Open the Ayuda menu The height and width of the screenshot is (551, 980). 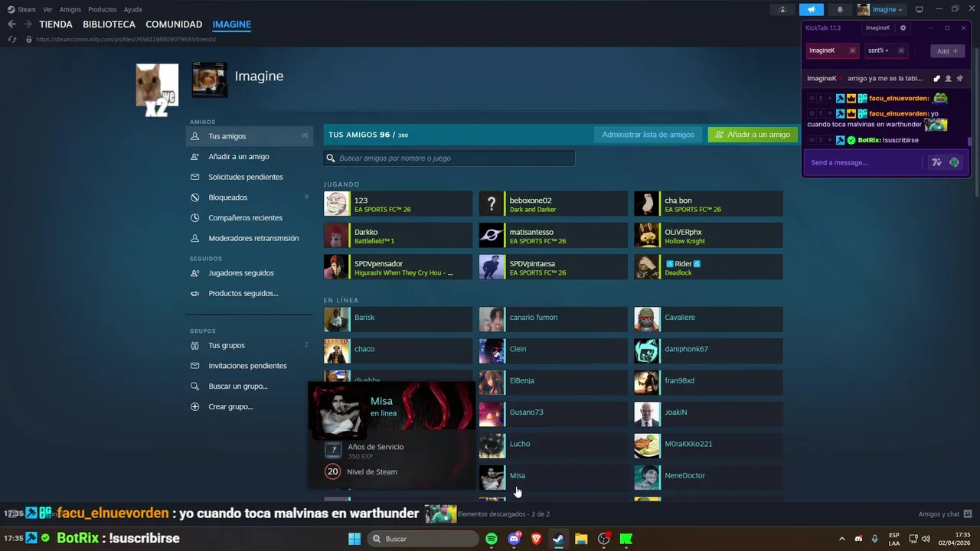coord(132,9)
